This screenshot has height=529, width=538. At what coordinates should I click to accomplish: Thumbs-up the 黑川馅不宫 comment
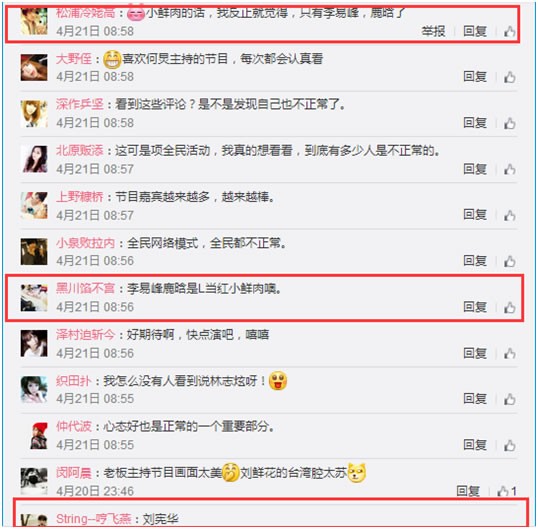coord(510,307)
